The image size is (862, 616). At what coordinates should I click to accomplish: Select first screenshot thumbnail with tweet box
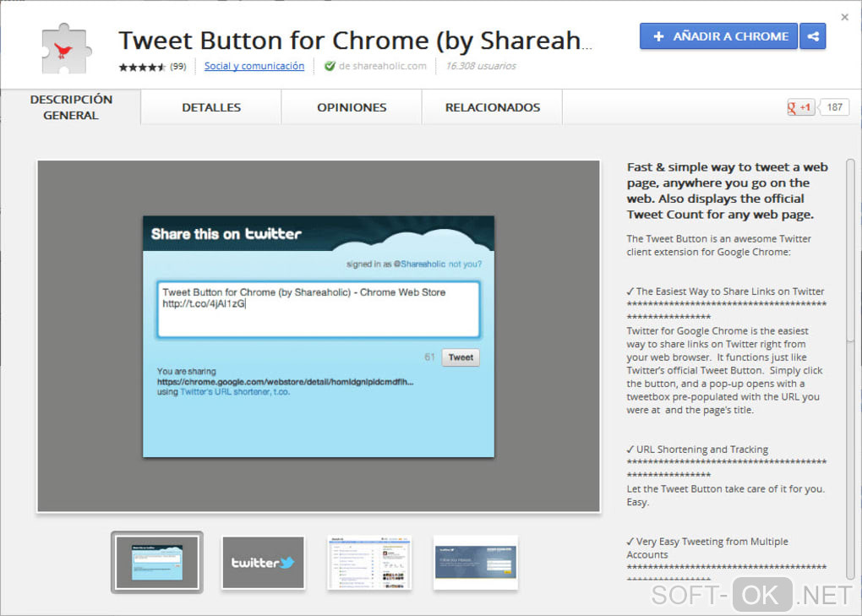157,562
